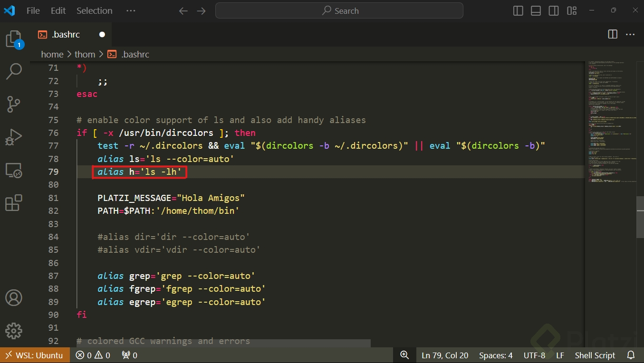Toggle the primary side bar layout icon
Screen dimensions: 644x363
pos(519,11)
